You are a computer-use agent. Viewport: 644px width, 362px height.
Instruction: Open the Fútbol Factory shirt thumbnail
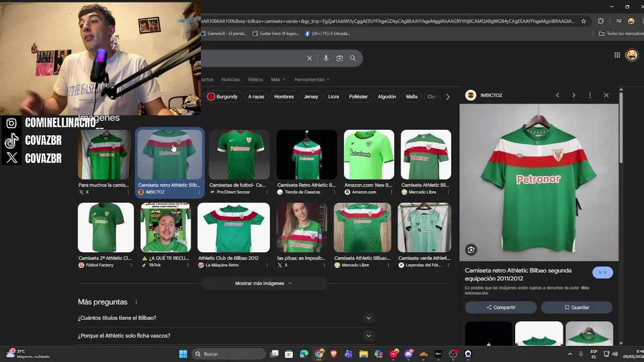(106, 227)
